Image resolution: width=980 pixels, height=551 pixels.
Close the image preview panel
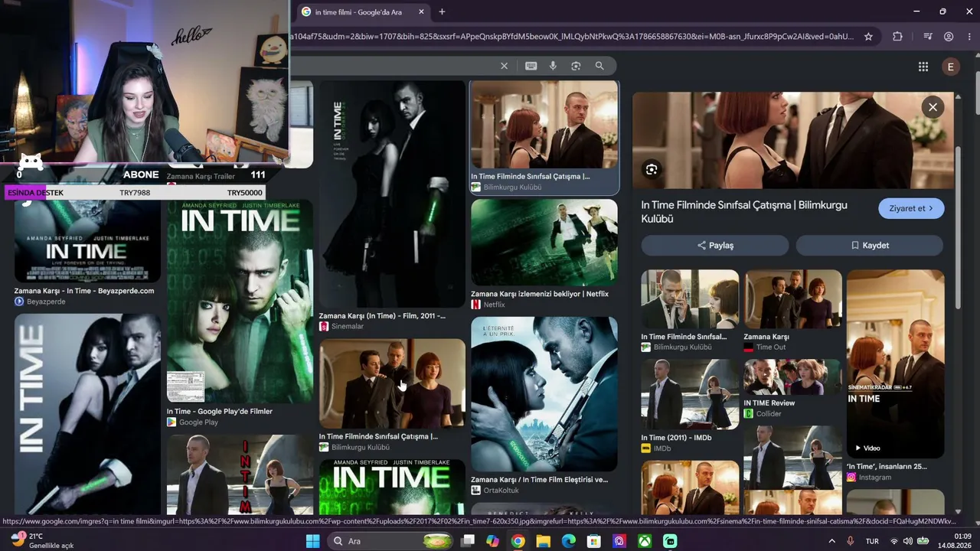933,107
